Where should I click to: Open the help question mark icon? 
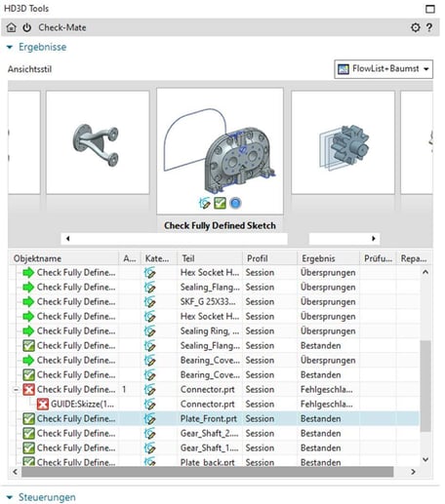click(429, 27)
